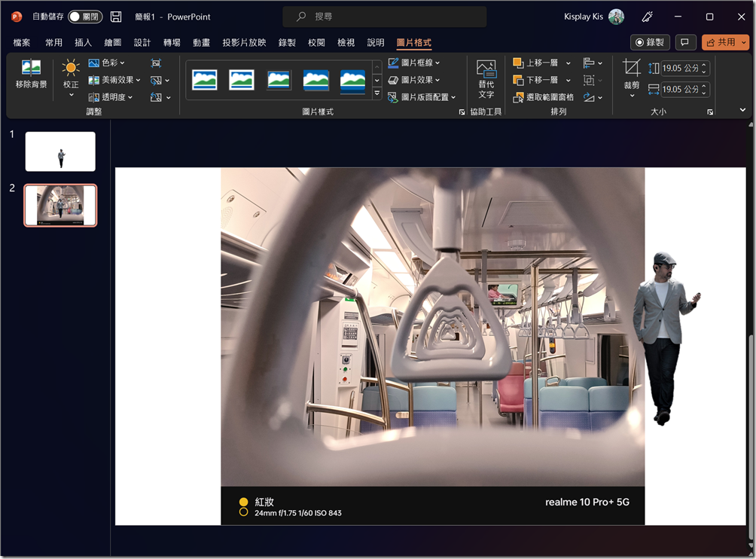Click the search (搜尋) box
Screen dimensions: 756x559
click(x=384, y=17)
